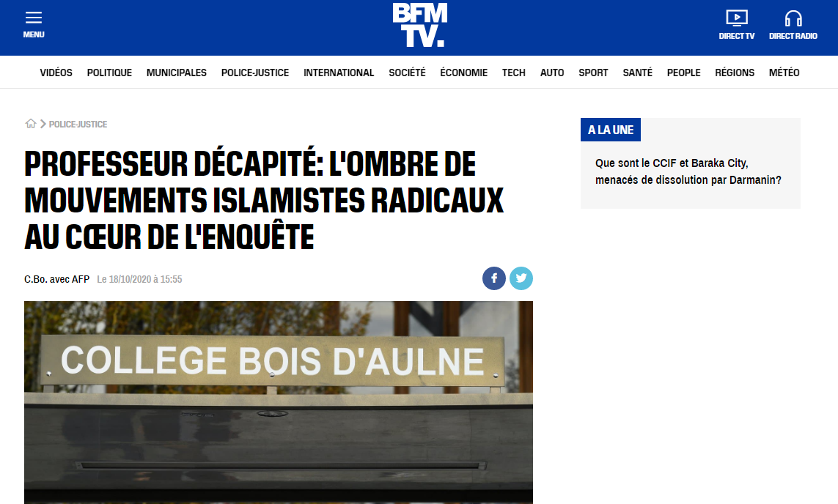Select Municipales in navigation bar
Viewport: 838px width, 504px height.
pyautogui.click(x=177, y=73)
